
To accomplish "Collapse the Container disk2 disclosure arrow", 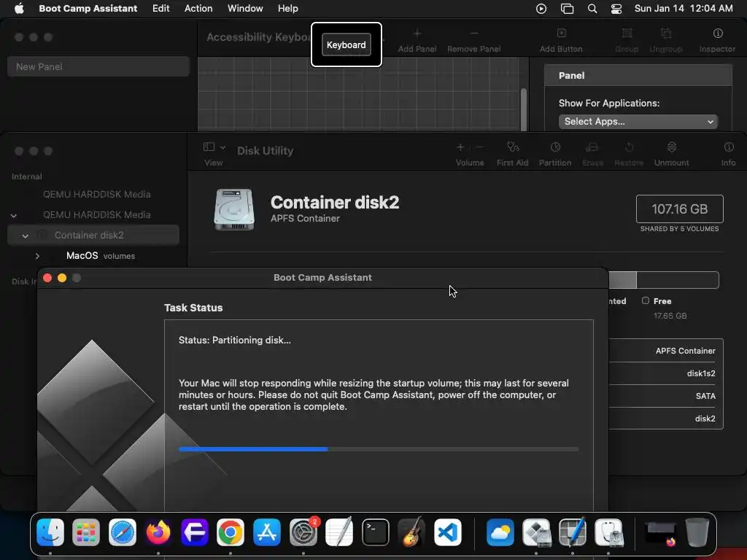I will pos(26,236).
